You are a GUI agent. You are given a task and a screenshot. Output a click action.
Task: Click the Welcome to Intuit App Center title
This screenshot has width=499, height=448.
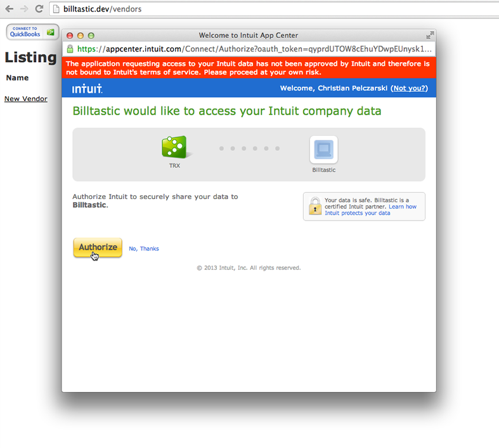[248, 35]
